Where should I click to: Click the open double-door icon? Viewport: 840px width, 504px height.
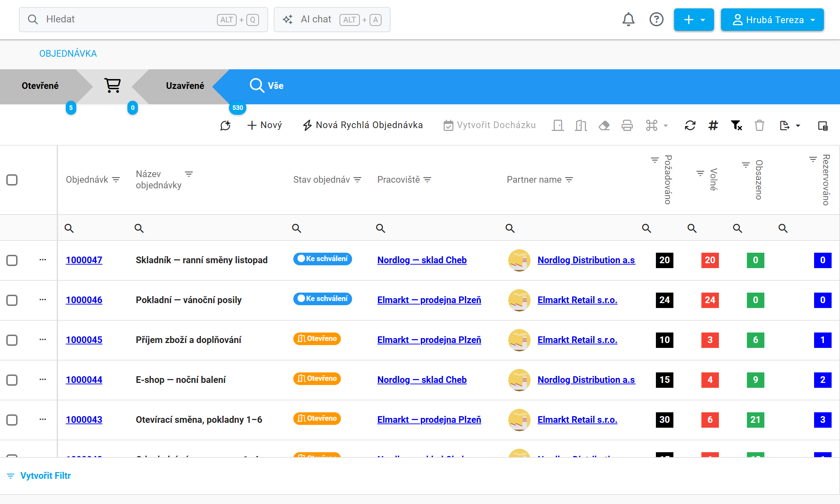[581, 125]
